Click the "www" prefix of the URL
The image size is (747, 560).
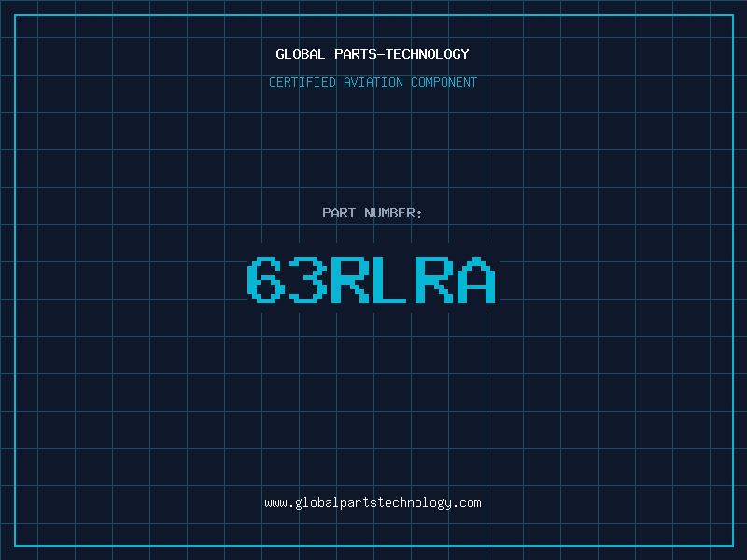point(275,503)
